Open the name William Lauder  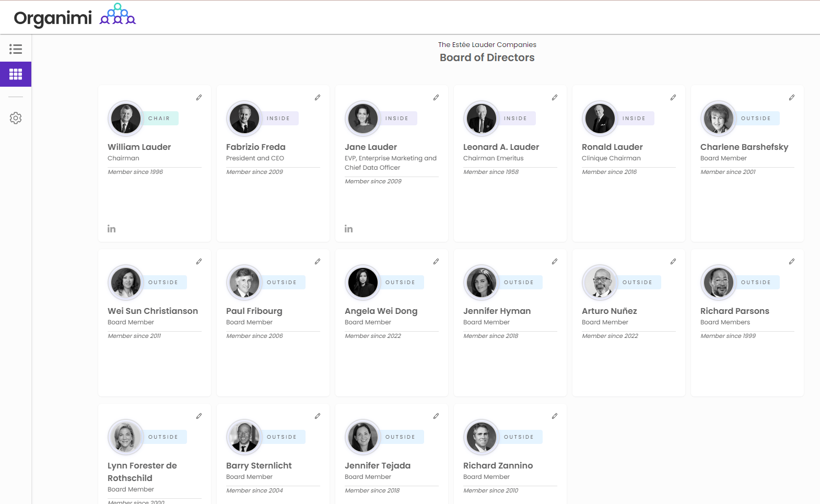pyautogui.click(x=139, y=147)
